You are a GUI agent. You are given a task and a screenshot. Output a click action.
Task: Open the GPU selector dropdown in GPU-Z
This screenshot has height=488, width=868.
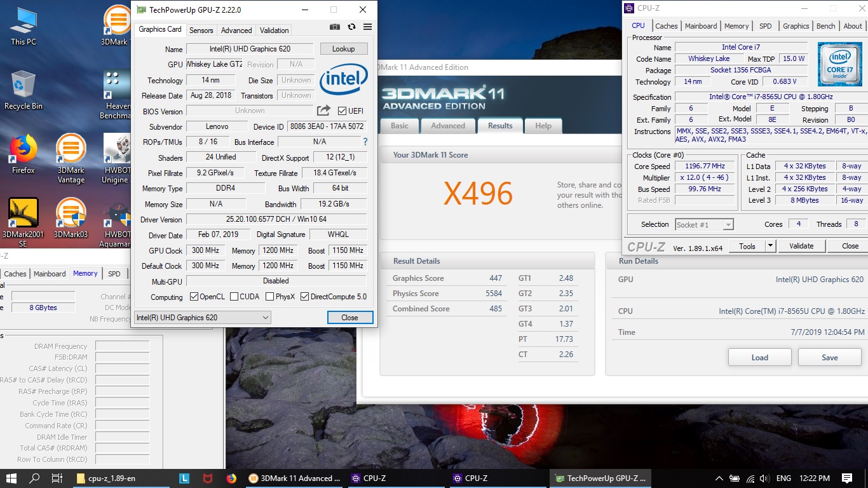point(203,317)
